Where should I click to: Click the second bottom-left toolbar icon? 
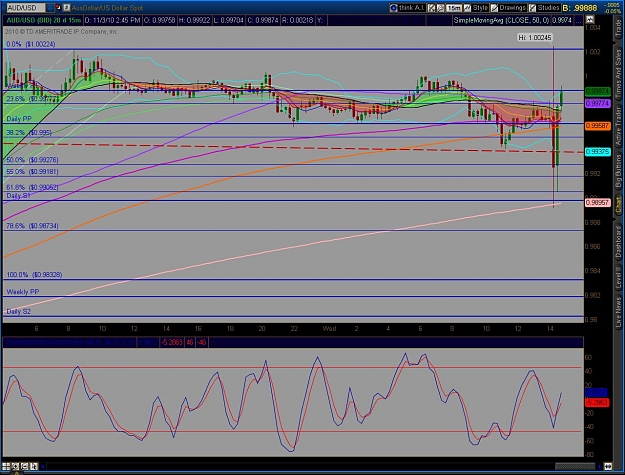[x=15, y=466]
